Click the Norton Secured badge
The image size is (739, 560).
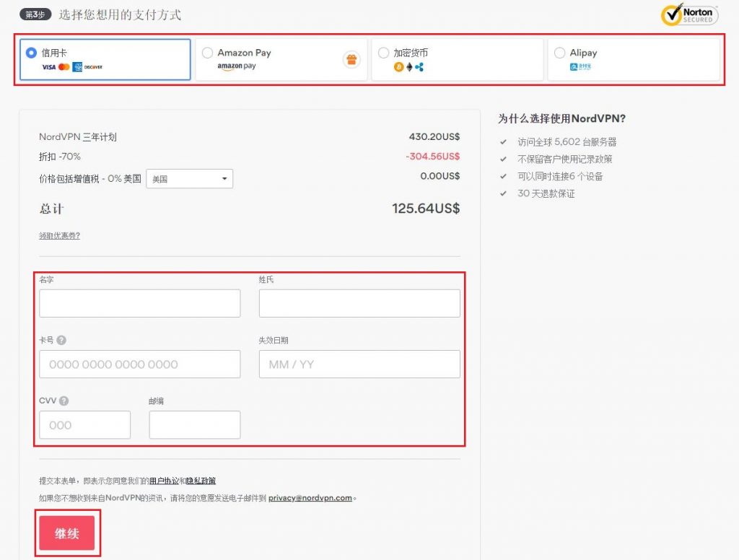click(689, 14)
